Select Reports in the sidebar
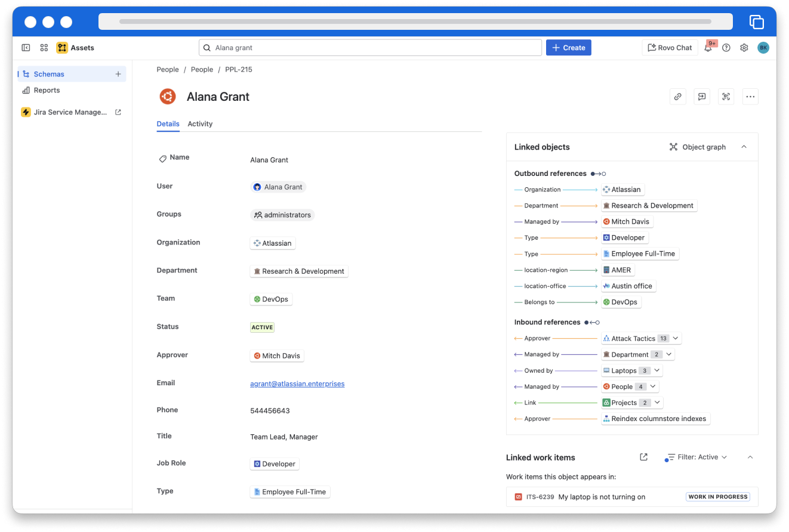The image size is (789, 532). coord(47,90)
